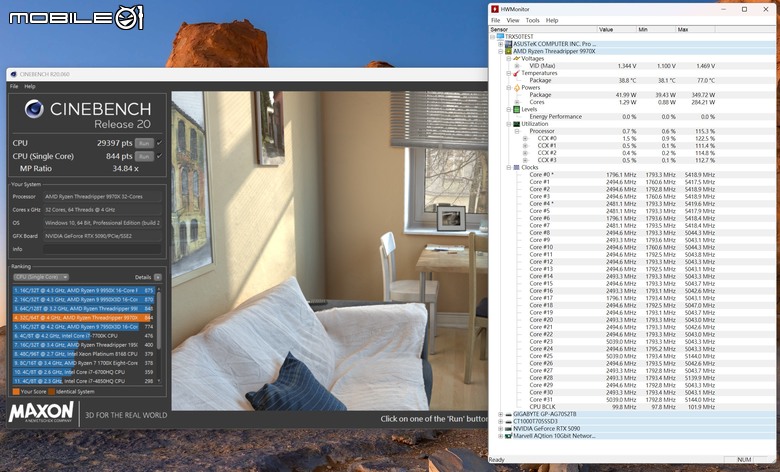The image size is (780, 472).
Task: Open the CPU (Single Core) ranking dropdown
Action: [41, 277]
